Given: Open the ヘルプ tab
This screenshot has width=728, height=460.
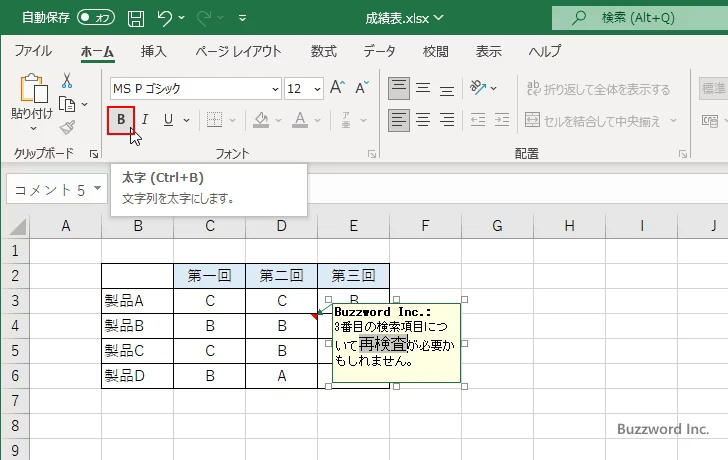Looking at the screenshot, I should 545,51.
